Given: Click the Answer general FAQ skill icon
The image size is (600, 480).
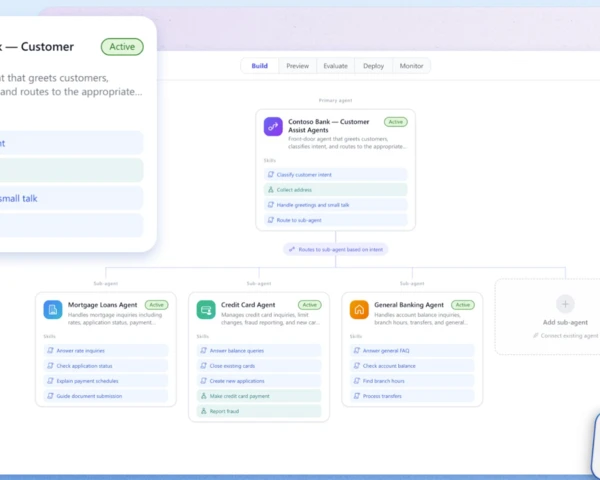Looking at the screenshot, I should coord(357,351).
